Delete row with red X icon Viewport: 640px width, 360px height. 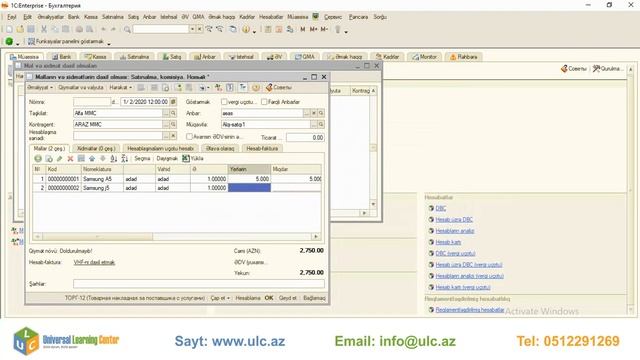pos(70,158)
